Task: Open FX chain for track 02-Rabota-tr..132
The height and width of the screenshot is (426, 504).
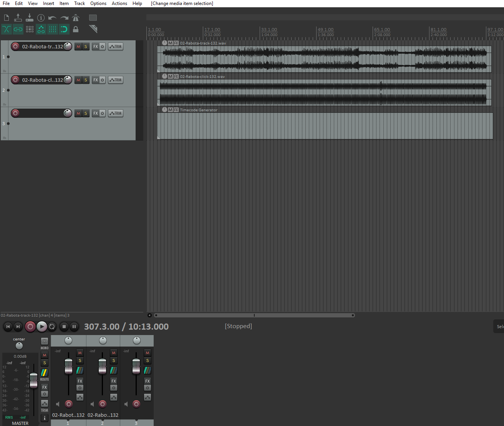Action: 96,46
